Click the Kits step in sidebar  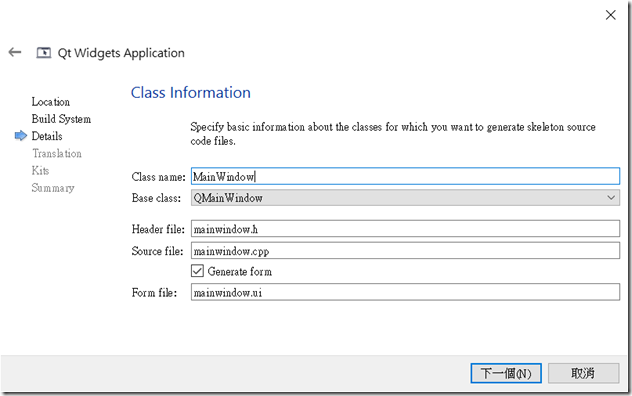coord(40,171)
